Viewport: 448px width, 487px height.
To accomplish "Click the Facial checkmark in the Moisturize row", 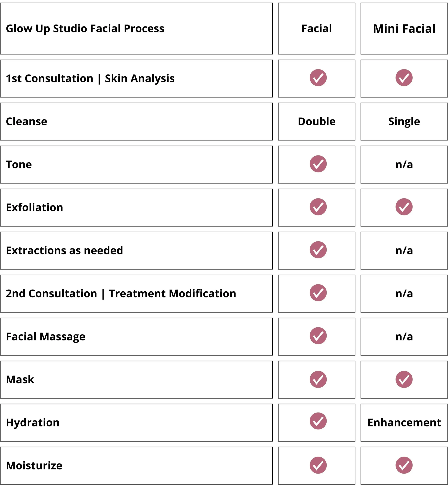I will coord(318,465).
